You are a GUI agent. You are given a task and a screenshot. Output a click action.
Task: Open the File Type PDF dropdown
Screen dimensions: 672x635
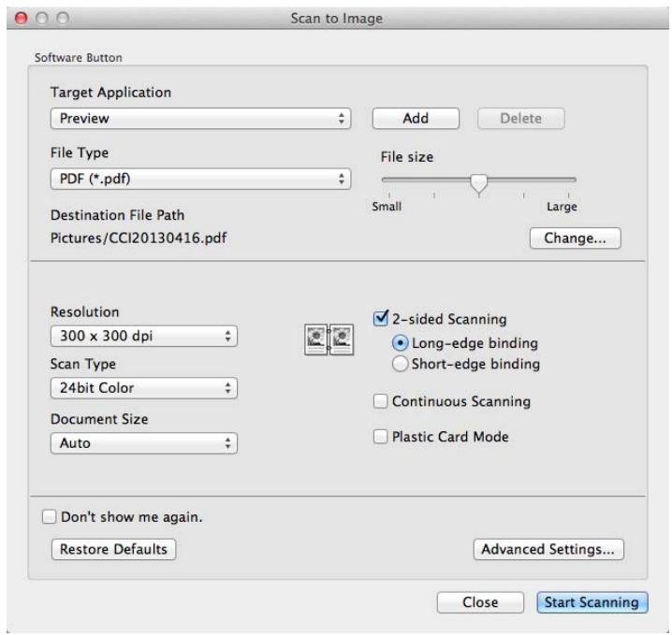coord(200,179)
